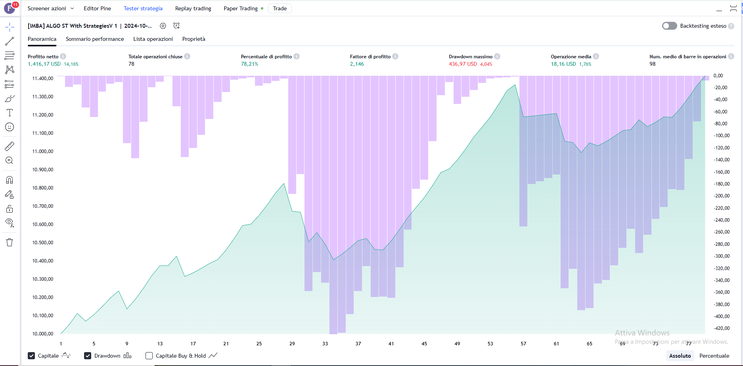Switch to Proprietà tab
This screenshot has height=366, width=743.
(x=194, y=39)
